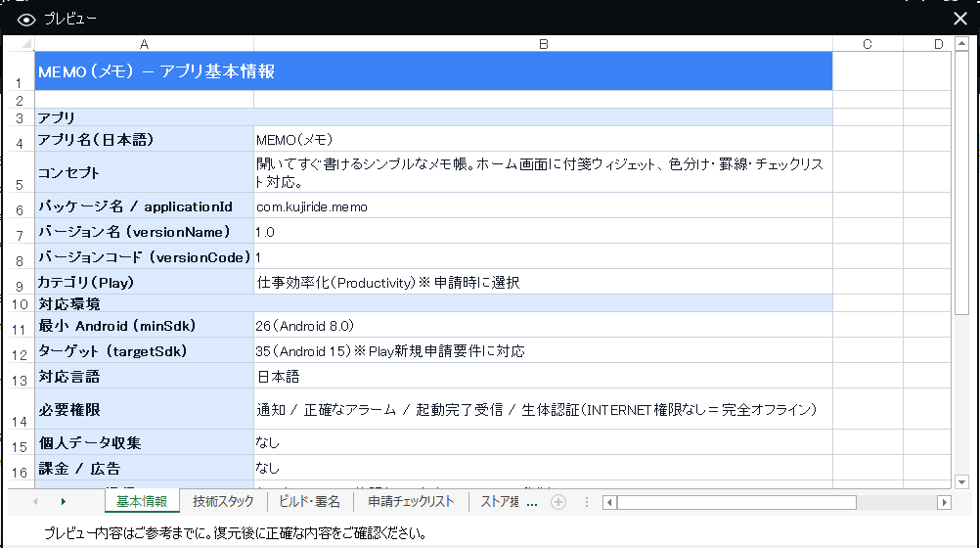Select row 1 header
The image size is (980, 548).
point(20,71)
